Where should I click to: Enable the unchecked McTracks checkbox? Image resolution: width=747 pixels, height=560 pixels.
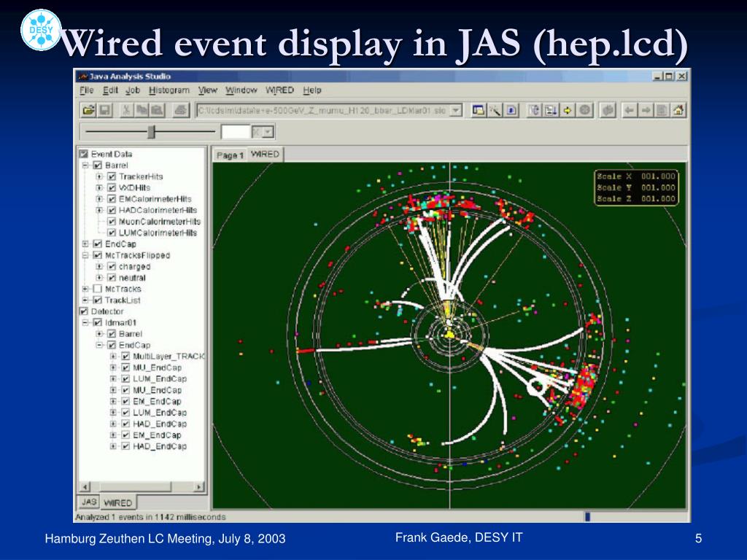(98, 289)
